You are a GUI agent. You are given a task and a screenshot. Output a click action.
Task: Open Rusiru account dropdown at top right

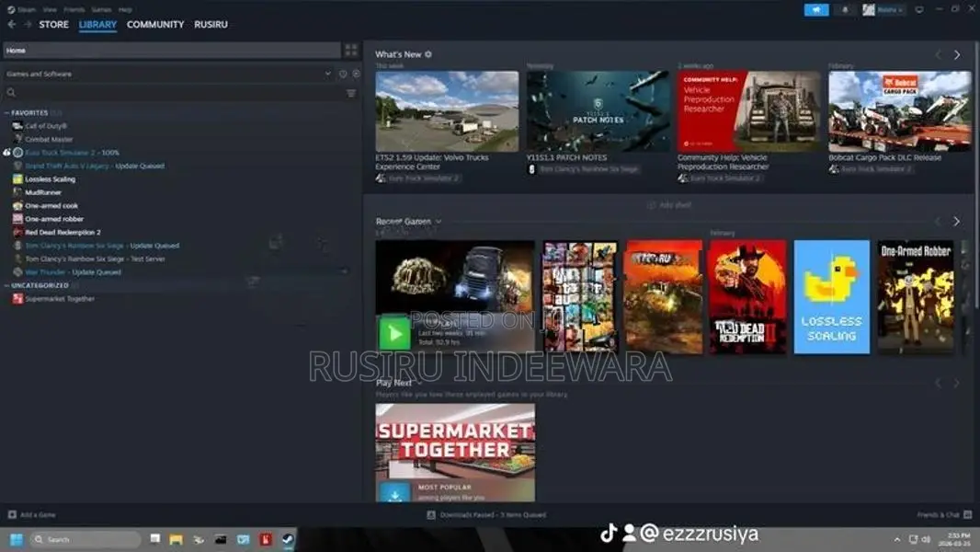pos(883,9)
